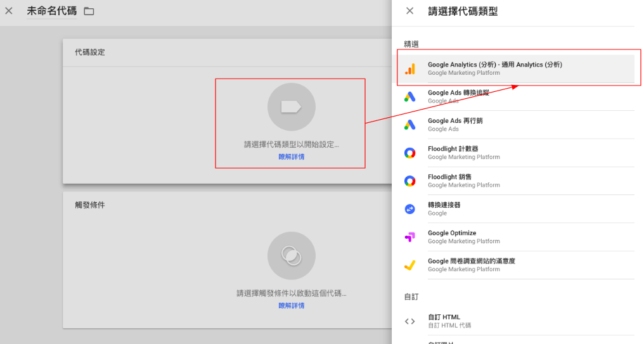
Task: Click the yellow checkmark survey icon
Action: 410,265
